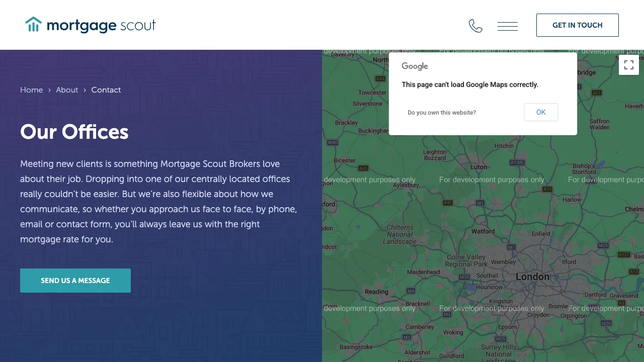The width and height of the screenshot is (644, 362).
Task: Select Contact in the breadcrumb trail
Action: click(x=106, y=90)
